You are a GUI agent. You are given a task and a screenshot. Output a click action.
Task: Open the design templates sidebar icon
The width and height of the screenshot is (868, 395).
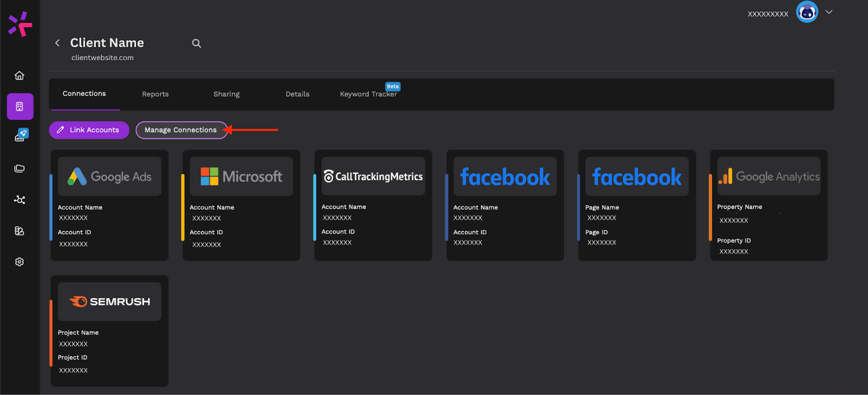[20, 231]
